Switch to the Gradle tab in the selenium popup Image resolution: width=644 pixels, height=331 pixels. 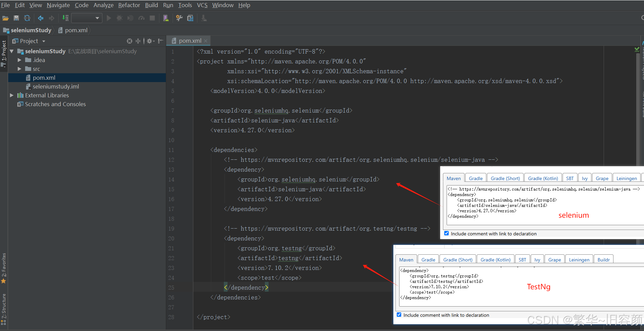tap(475, 178)
